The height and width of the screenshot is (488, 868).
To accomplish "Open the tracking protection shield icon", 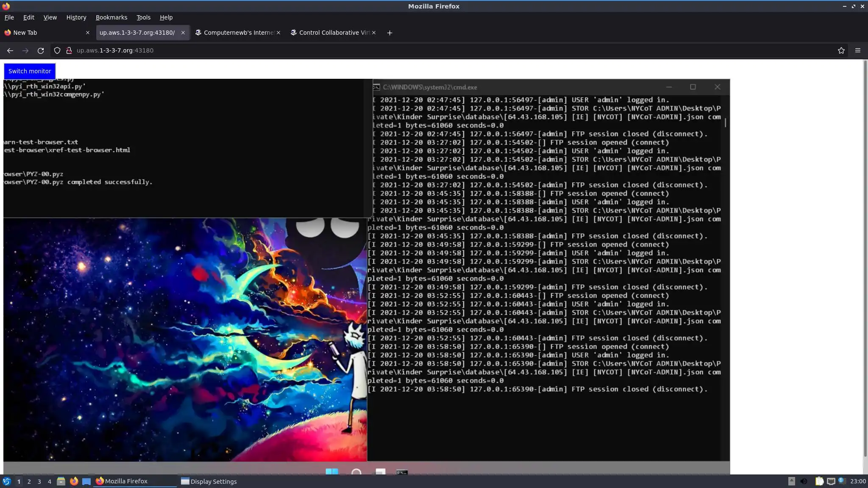I will click(x=57, y=50).
